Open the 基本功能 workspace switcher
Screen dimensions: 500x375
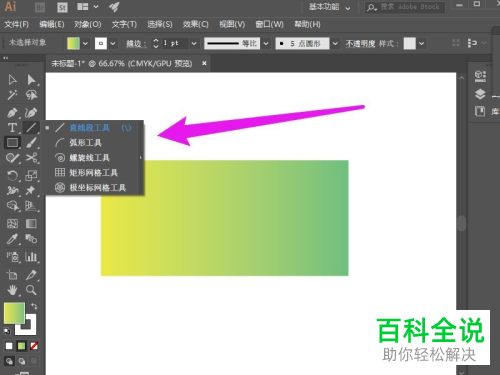329,7
